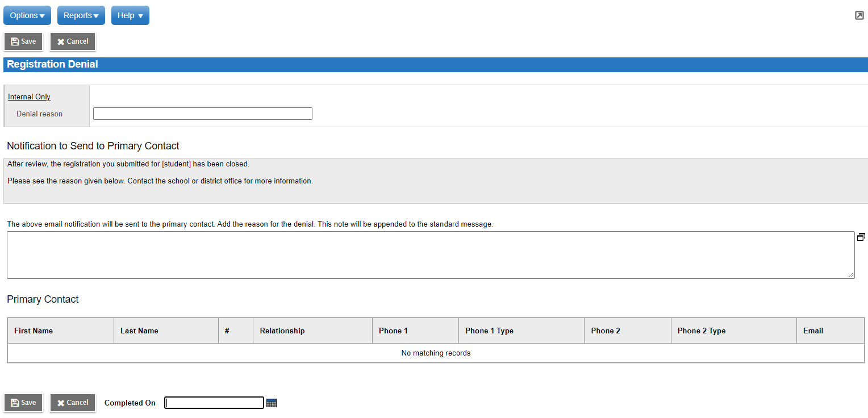Screen dimensions: 868x418
Task: Click the top Save button
Action: [x=23, y=41]
